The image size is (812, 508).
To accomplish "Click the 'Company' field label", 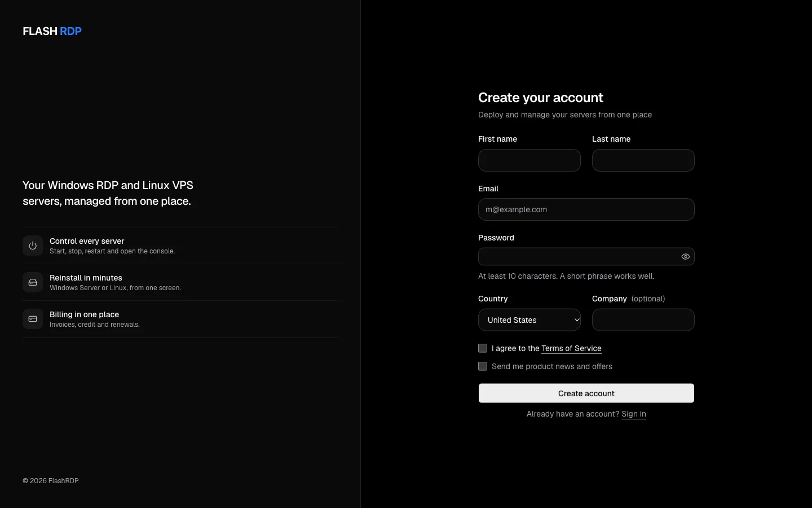I will 610,299.
